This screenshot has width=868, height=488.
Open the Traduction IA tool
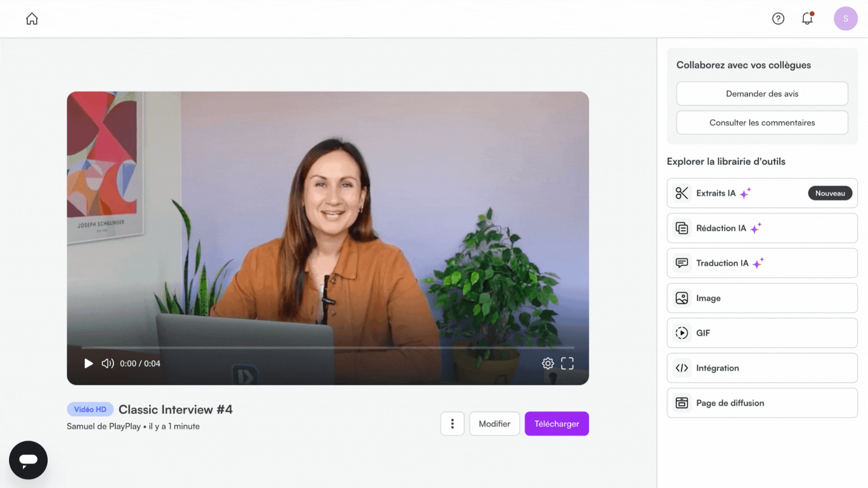click(762, 263)
